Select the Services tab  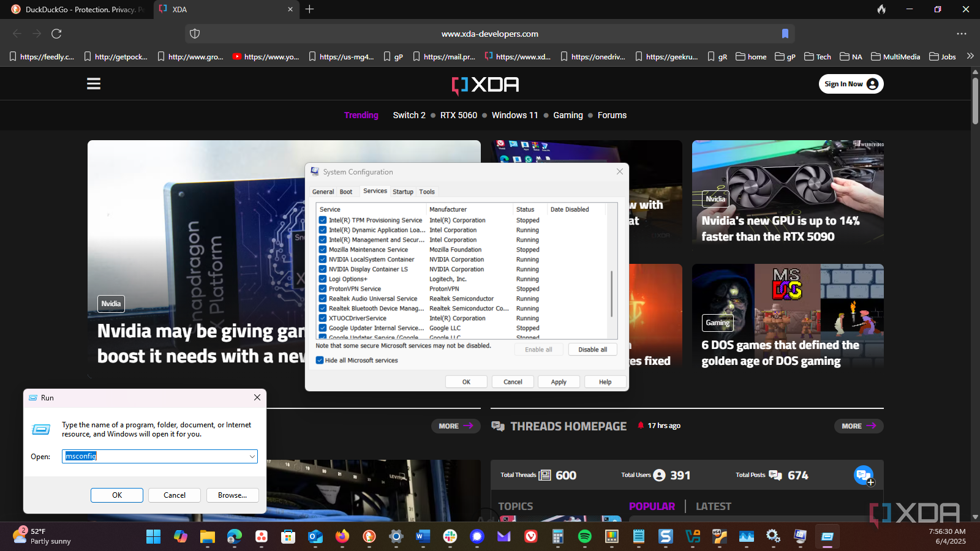click(375, 191)
